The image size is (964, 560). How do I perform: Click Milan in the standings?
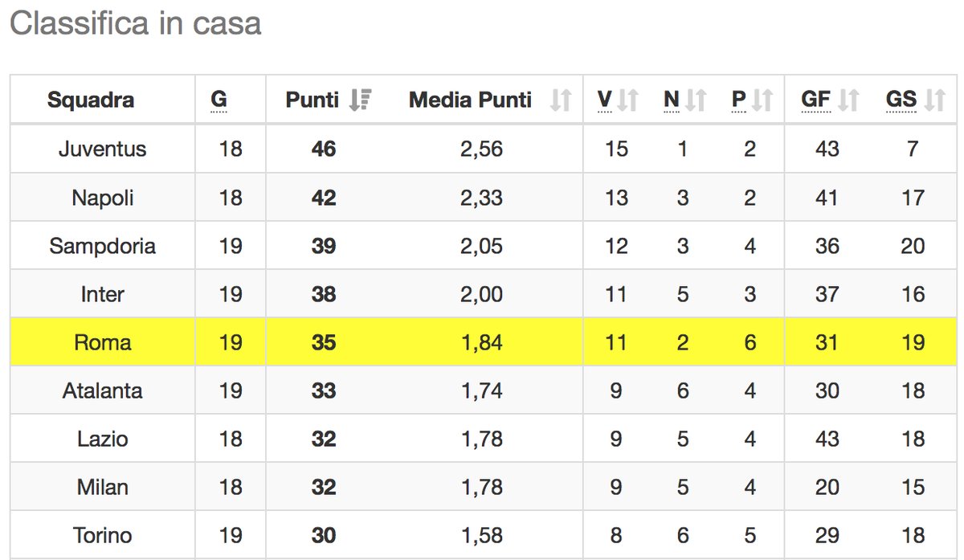click(x=103, y=487)
